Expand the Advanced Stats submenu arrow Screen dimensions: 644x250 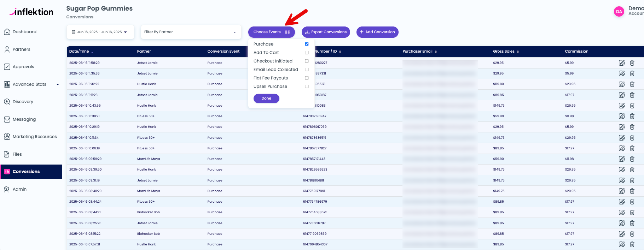coord(58,84)
